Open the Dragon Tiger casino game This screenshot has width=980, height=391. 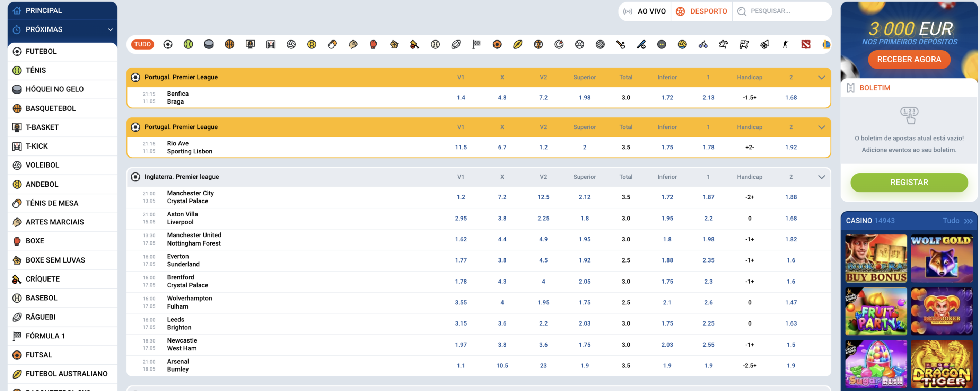click(x=942, y=364)
